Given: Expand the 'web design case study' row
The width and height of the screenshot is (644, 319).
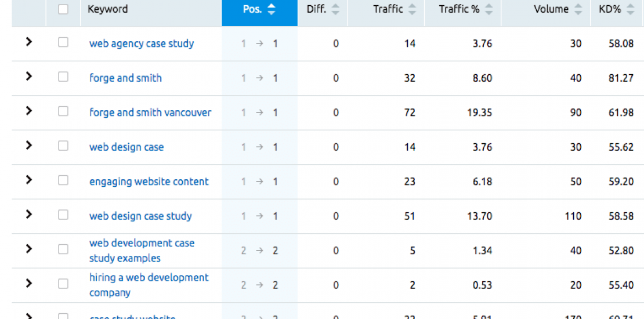Looking at the screenshot, I should tap(29, 215).
